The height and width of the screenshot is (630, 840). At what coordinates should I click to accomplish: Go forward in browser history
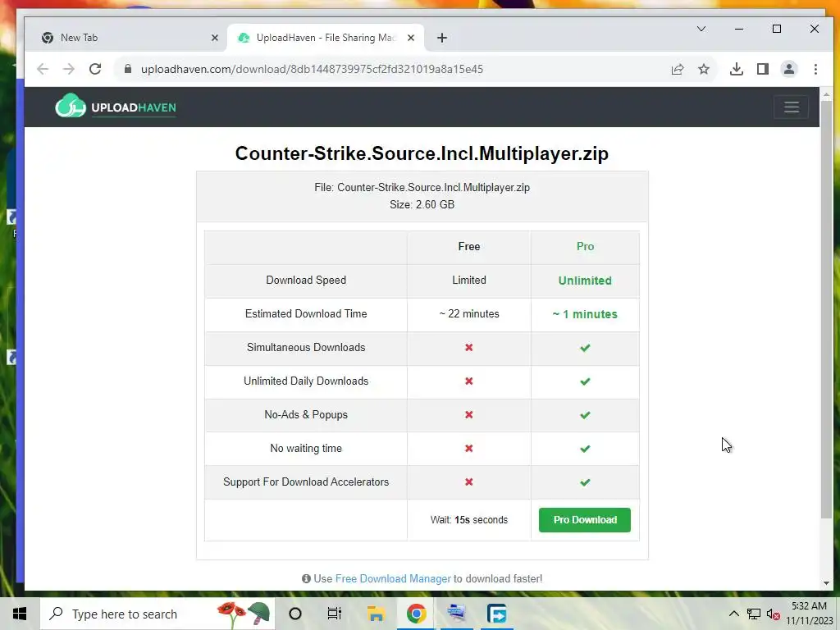(69, 69)
